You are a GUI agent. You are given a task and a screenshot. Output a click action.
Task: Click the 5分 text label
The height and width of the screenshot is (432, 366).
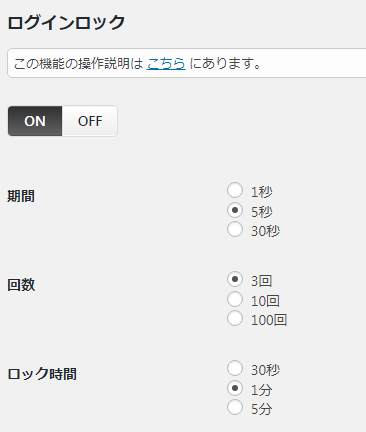coord(262,409)
